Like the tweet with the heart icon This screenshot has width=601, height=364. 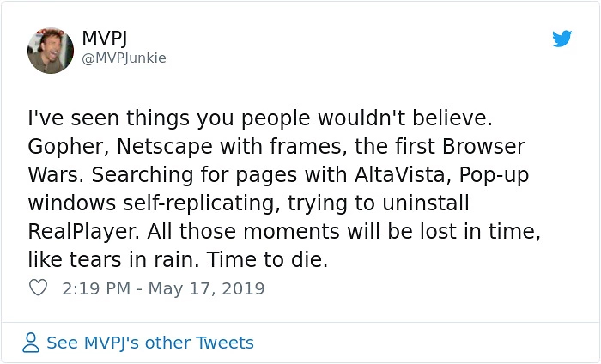tap(38, 288)
